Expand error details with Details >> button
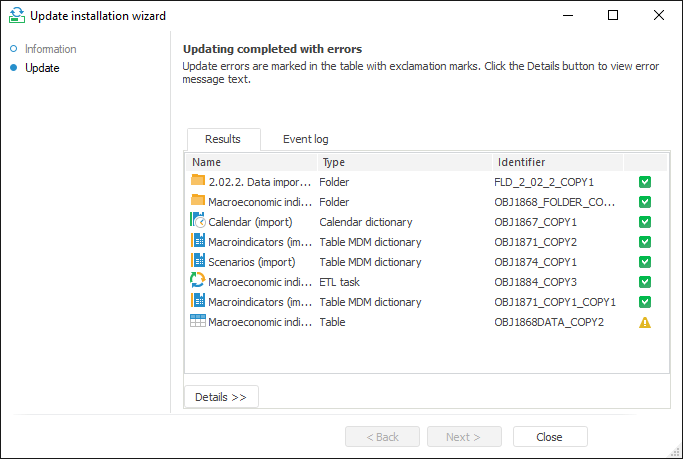Image resolution: width=683 pixels, height=459 pixels. (x=221, y=397)
